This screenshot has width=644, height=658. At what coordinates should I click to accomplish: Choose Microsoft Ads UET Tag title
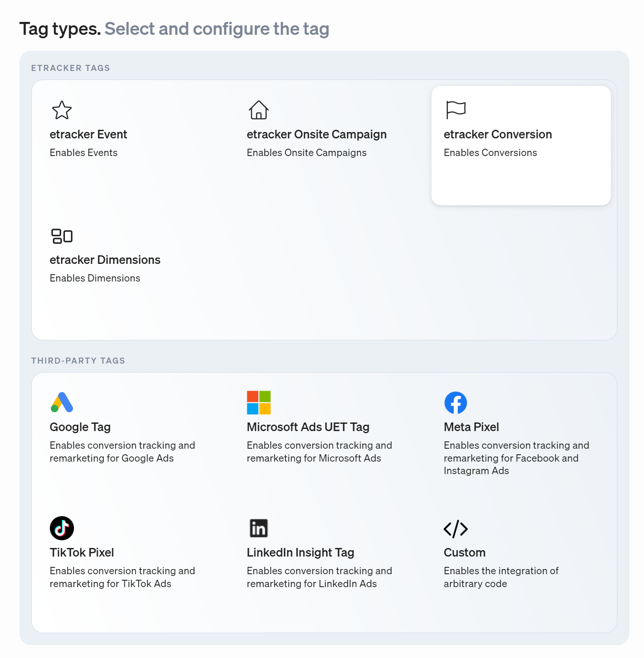pyautogui.click(x=308, y=427)
